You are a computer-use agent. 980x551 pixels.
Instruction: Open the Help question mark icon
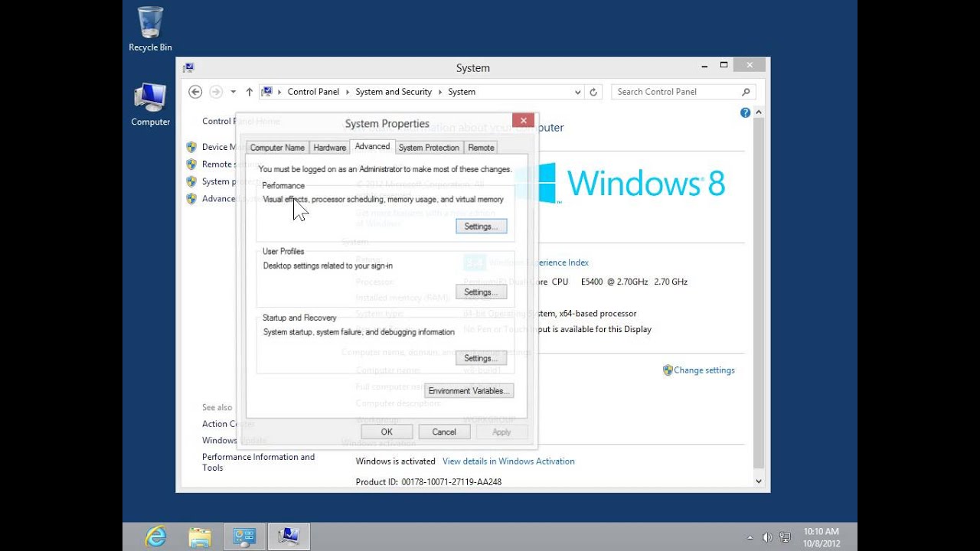pos(746,112)
